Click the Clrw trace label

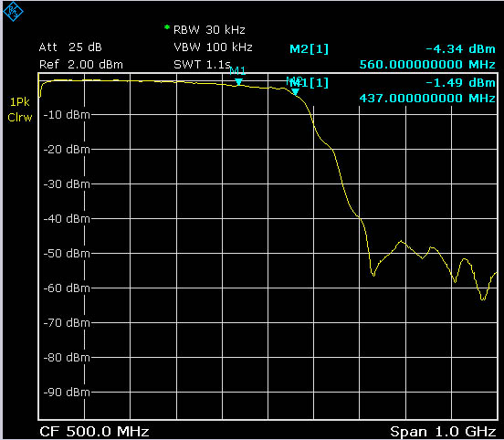[x=19, y=118]
